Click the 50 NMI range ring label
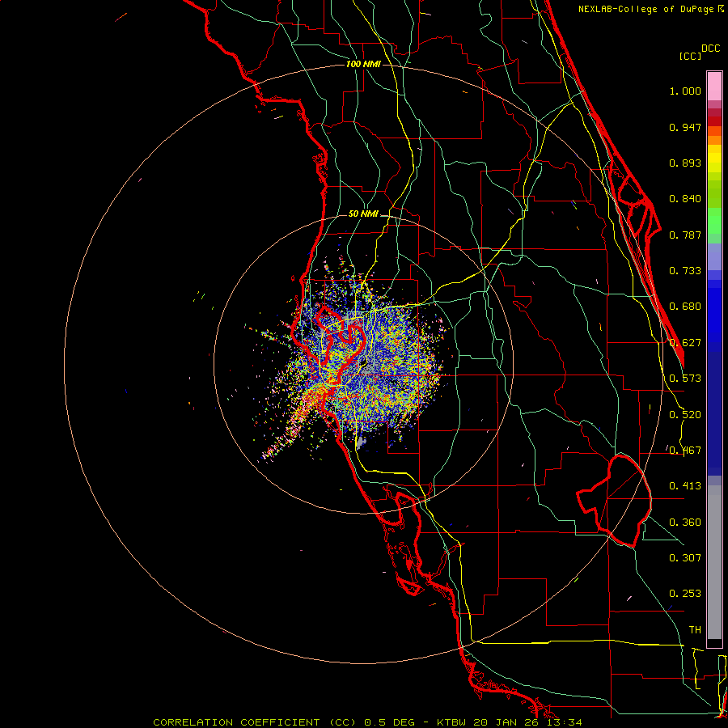 click(363, 214)
